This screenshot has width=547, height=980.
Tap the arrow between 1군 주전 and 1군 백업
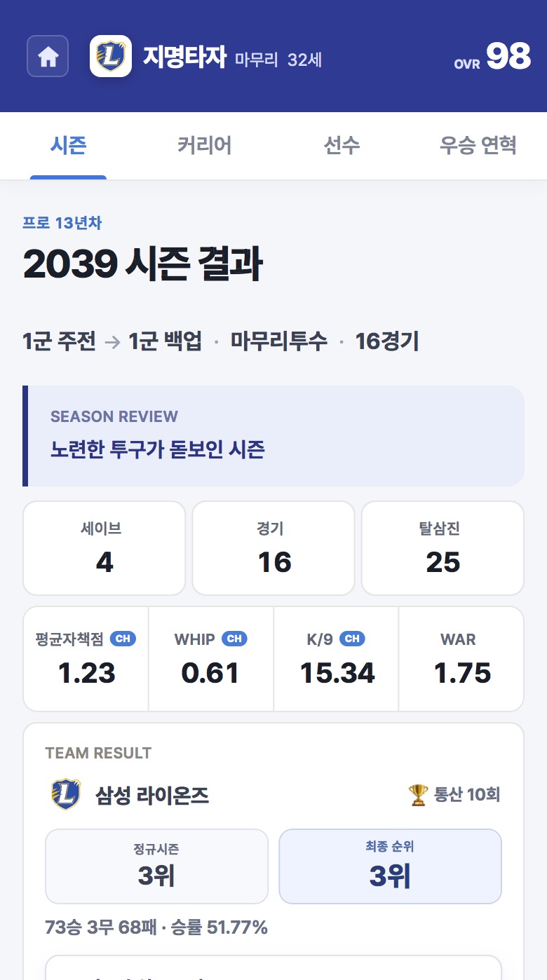[x=112, y=342]
